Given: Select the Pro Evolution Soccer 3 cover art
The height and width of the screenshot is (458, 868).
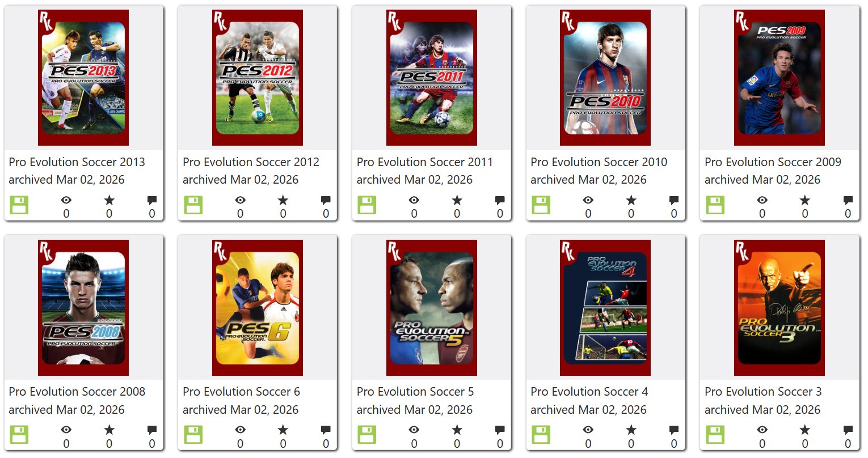Looking at the screenshot, I should 779,308.
